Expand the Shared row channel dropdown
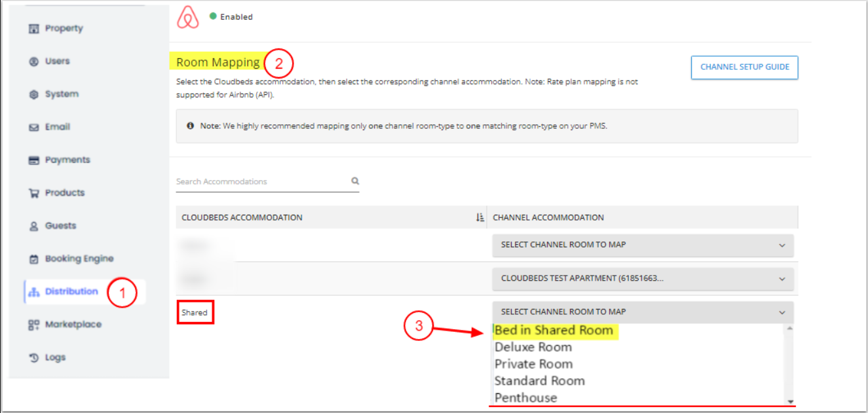 coord(643,312)
